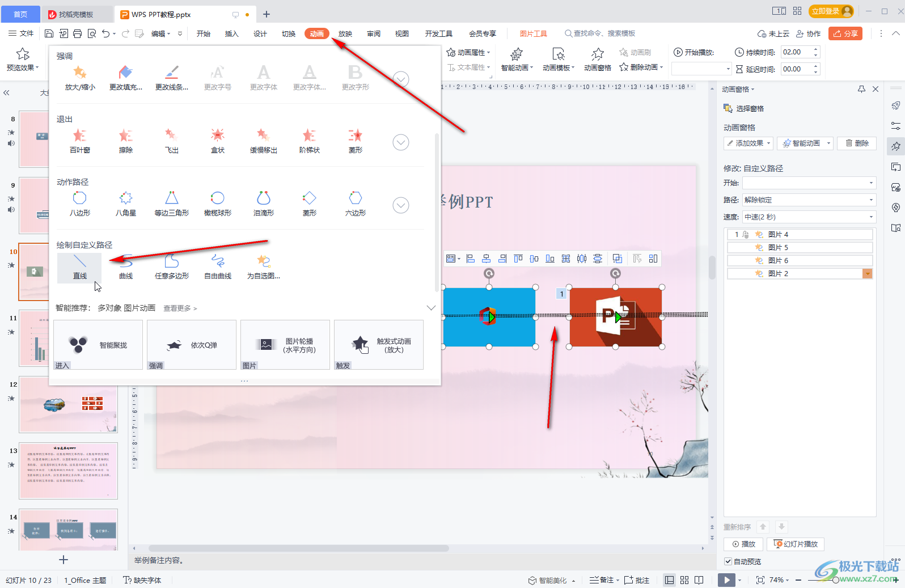Apply the 盒状 exit animation
Viewport: 905px width, 588px height.
pyautogui.click(x=218, y=141)
